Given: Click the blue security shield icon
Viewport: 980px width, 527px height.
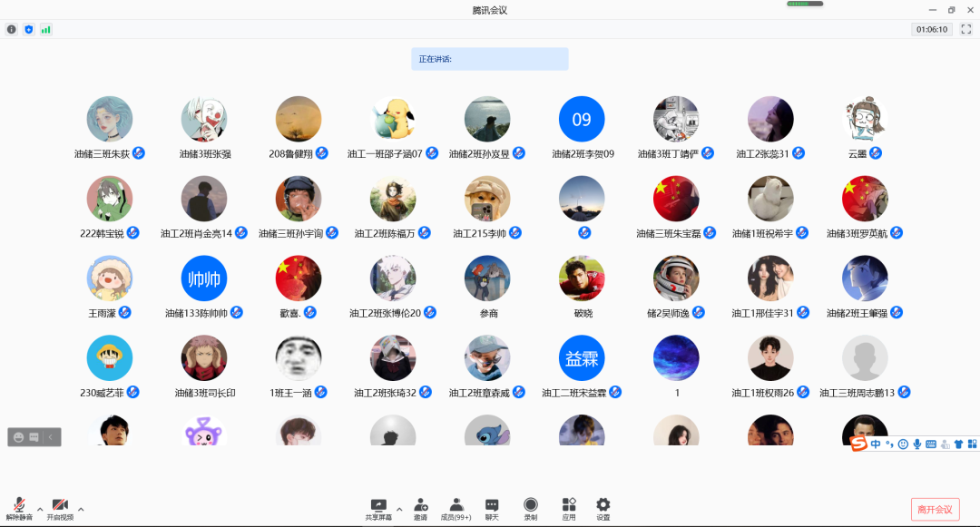Looking at the screenshot, I should click(x=28, y=29).
